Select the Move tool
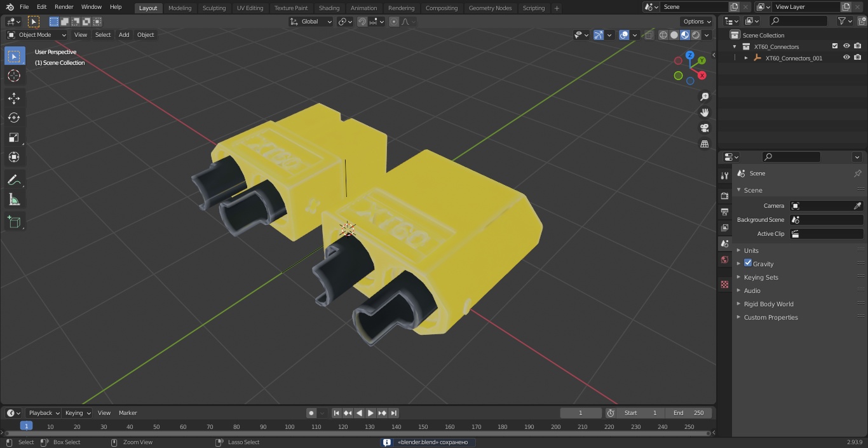The height and width of the screenshot is (448, 868). 14,98
